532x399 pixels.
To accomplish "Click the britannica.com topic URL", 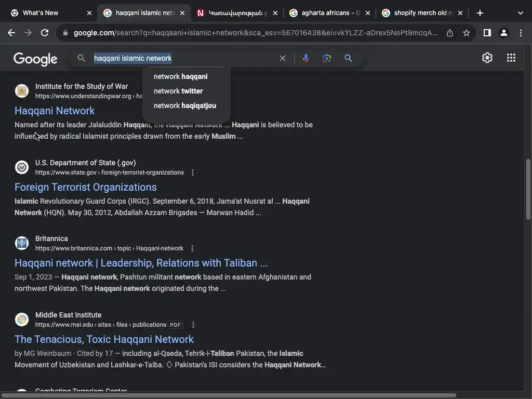I will pos(109,248).
